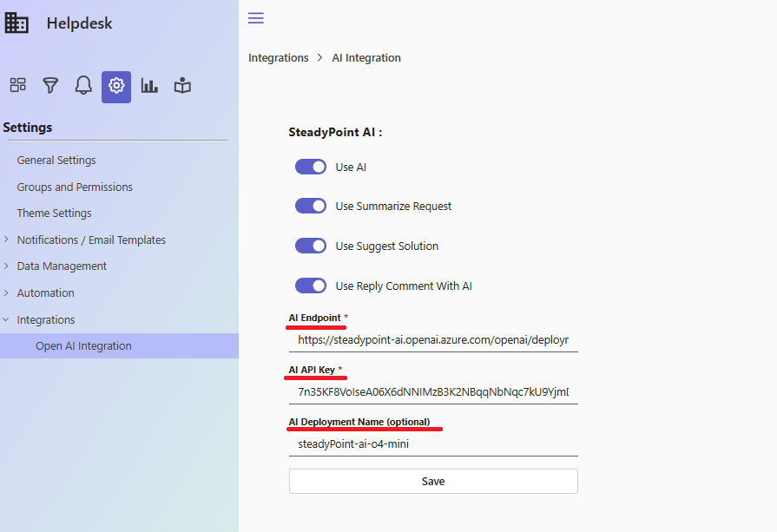Go to Groups and Permissions
Viewport: 777px width, 532px height.
(x=75, y=187)
